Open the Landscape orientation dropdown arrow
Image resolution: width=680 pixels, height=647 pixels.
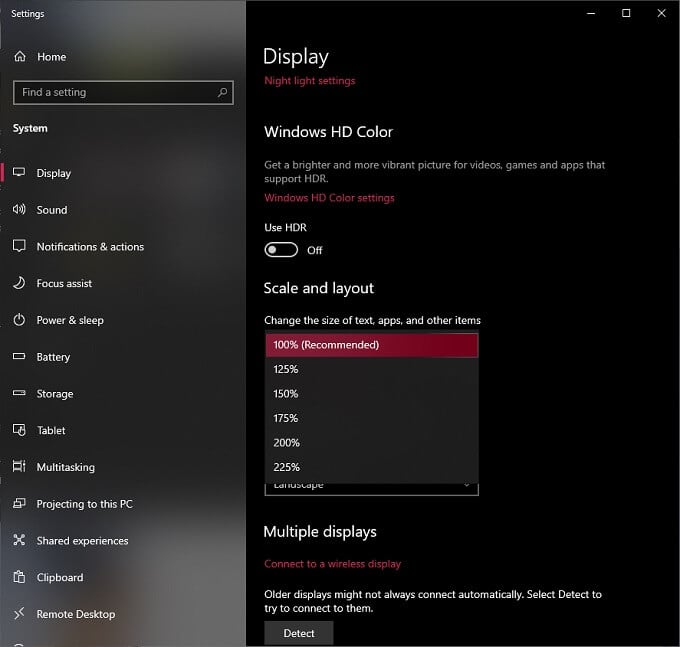[467, 485]
